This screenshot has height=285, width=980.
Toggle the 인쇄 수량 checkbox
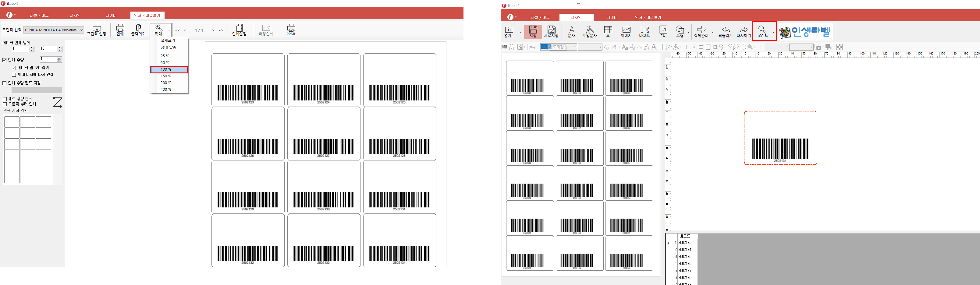click(5, 60)
